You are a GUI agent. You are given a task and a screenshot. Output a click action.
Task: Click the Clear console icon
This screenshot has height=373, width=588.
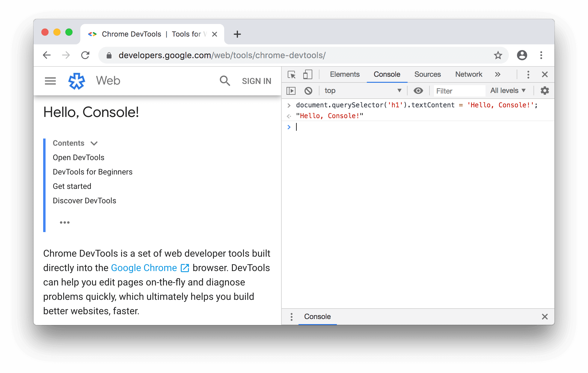pos(309,91)
